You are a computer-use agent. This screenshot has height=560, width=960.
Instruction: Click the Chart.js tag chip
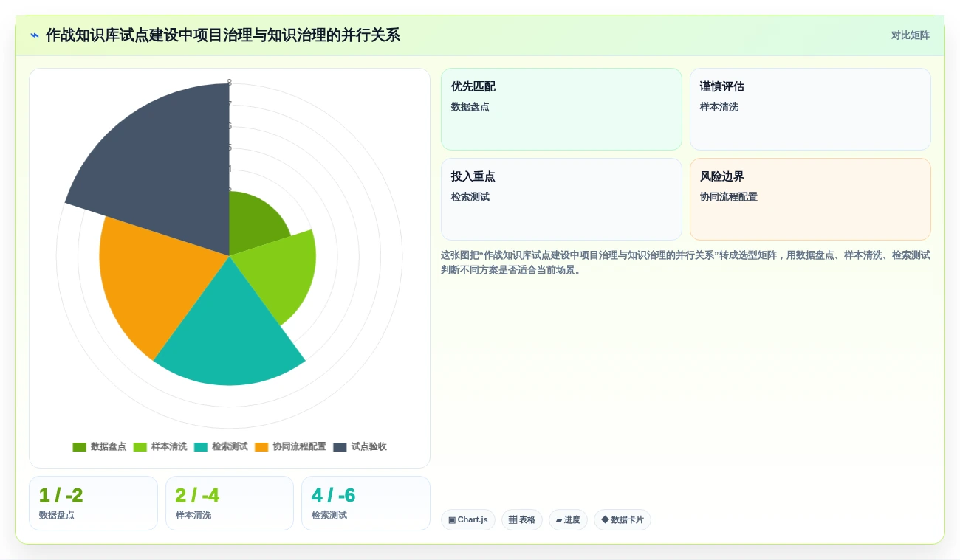[468, 520]
